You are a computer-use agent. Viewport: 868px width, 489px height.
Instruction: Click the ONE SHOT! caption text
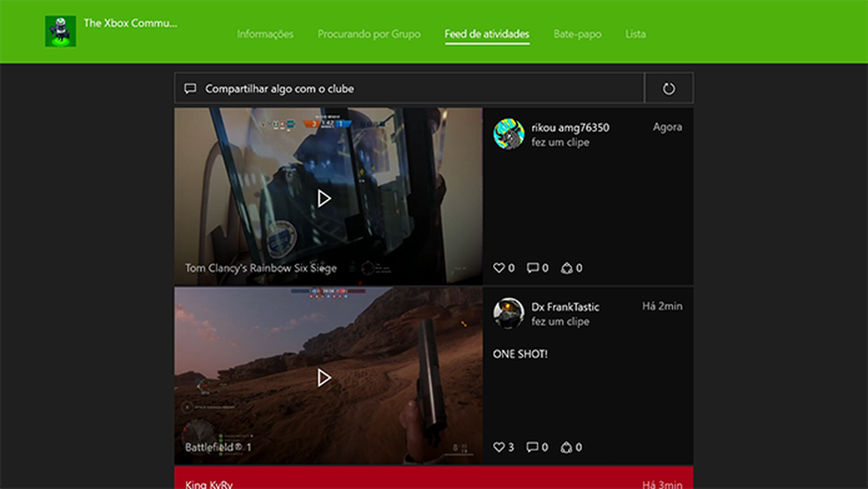pyautogui.click(x=520, y=354)
